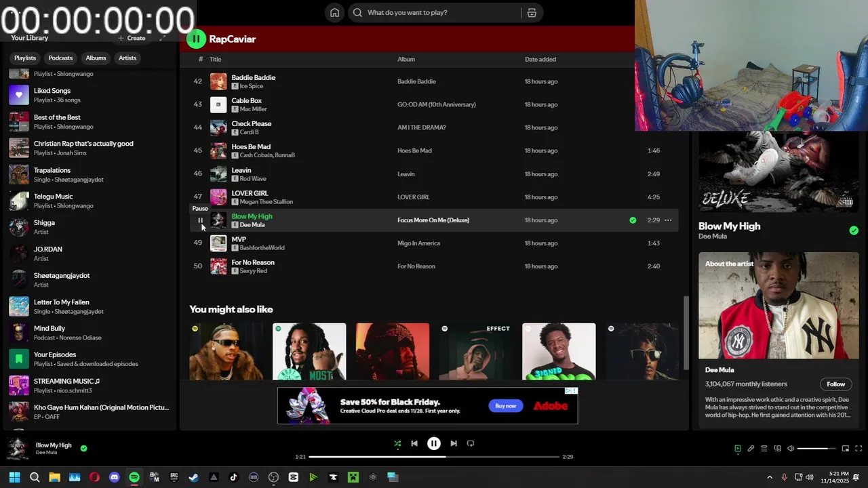Pause playback with the center button
868x488 pixels.
tap(434, 444)
